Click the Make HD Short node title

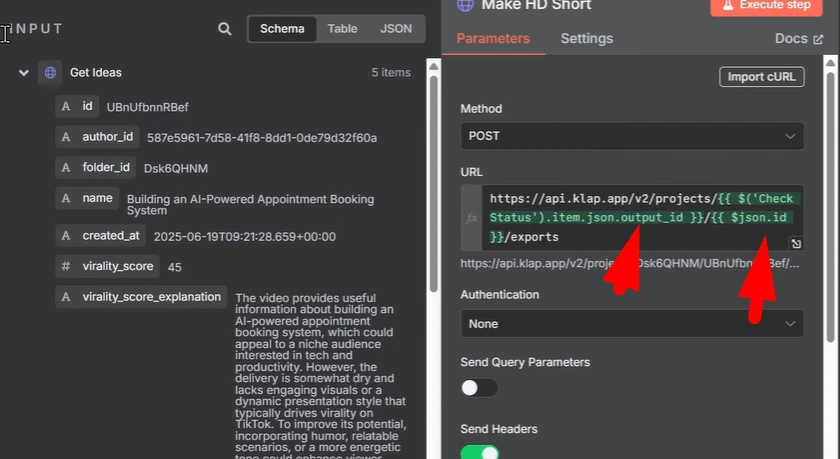tap(536, 5)
